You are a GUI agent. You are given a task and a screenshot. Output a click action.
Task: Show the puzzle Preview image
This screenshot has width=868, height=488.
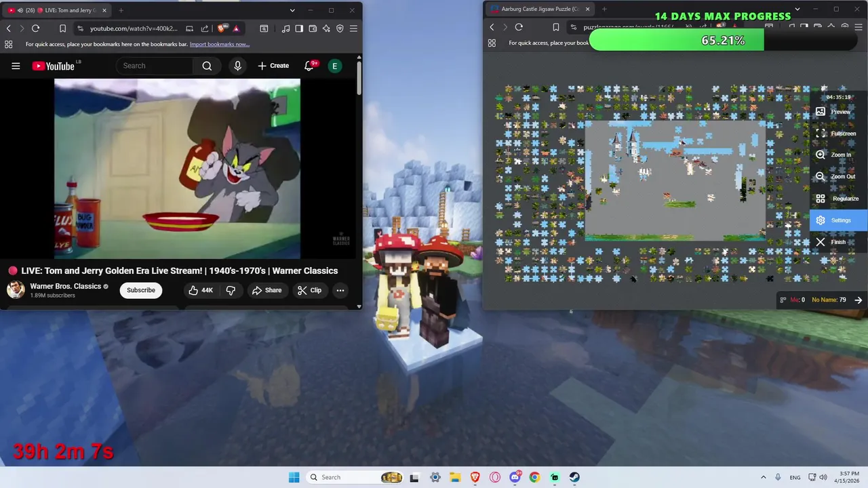coord(838,112)
